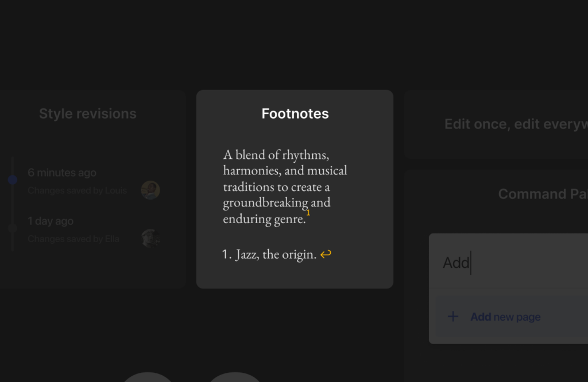The width and height of the screenshot is (588, 382).
Task: Open the "6 minutes ago" revision entry
Action: coord(62,173)
